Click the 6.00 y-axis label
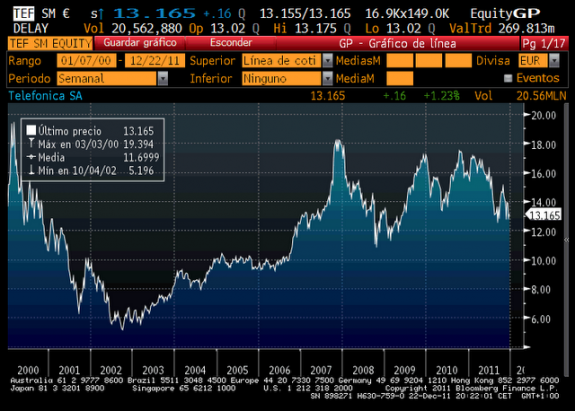Screen dimensions: 575x411 [541, 319]
